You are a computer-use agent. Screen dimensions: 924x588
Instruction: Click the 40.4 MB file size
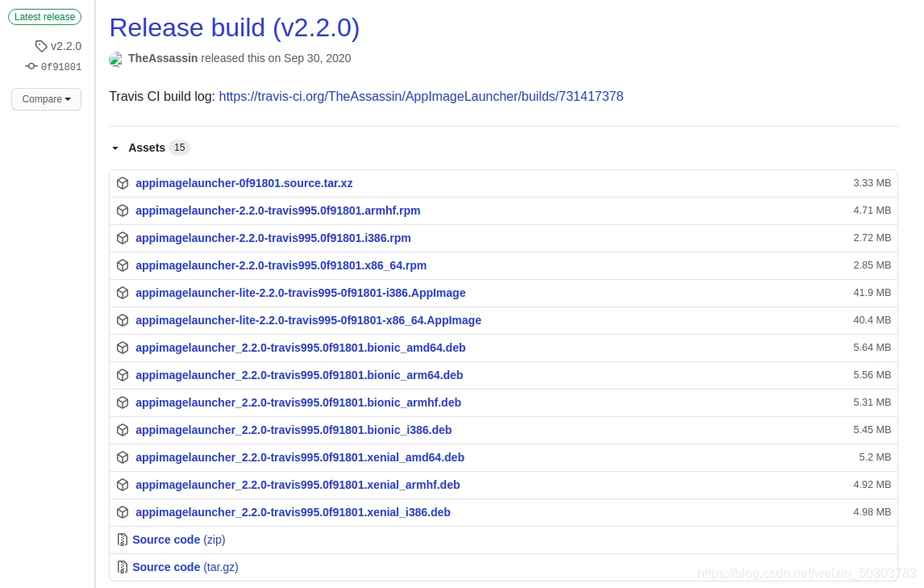pyautogui.click(x=872, y=319)
